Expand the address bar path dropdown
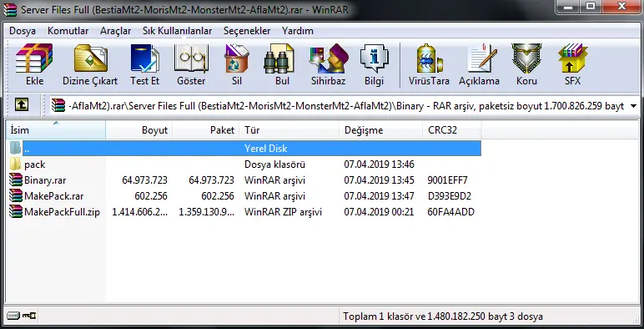Image resolution: width=644 pixels, height=329 pixels. point(633,106)
